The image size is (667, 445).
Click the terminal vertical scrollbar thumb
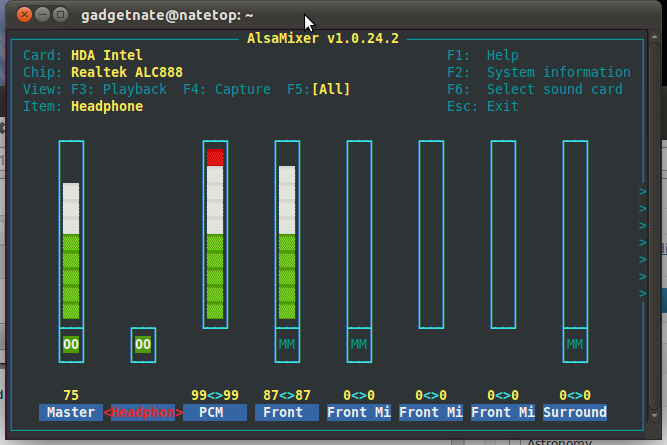pyautogui.click(x=655, y=225)
